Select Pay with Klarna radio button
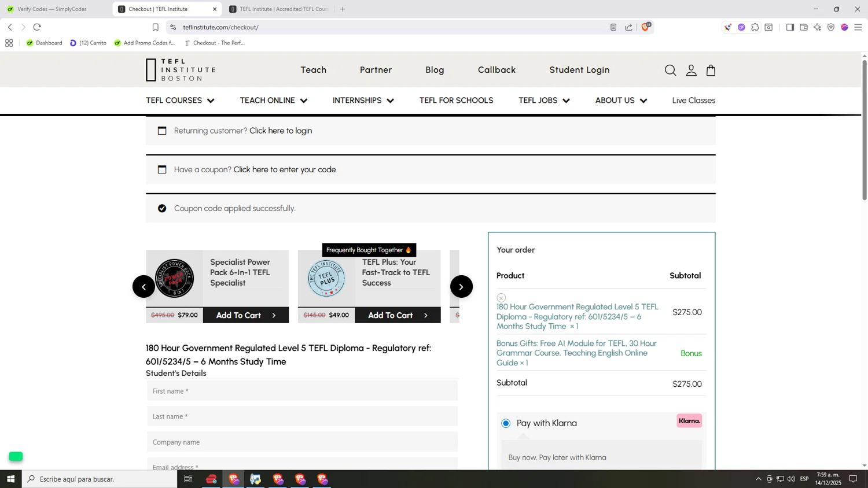The height and width of the screenshot is (488, 868). tap(506, 423)
